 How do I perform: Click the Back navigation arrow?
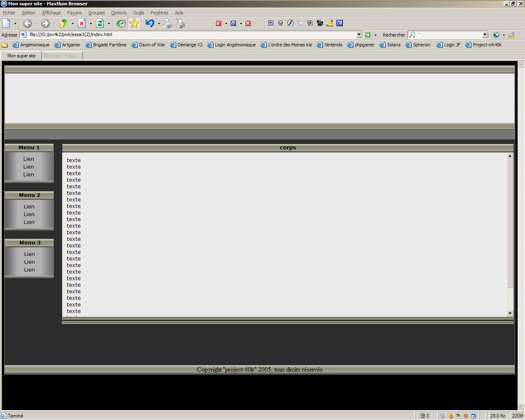click(27, 23)
